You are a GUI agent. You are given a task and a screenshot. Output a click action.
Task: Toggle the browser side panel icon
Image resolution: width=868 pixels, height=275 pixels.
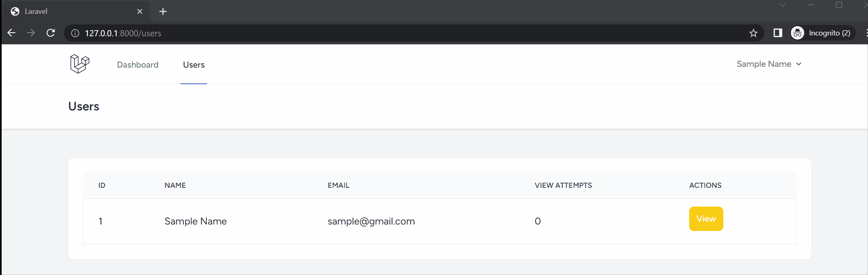[x=778, y=33]
